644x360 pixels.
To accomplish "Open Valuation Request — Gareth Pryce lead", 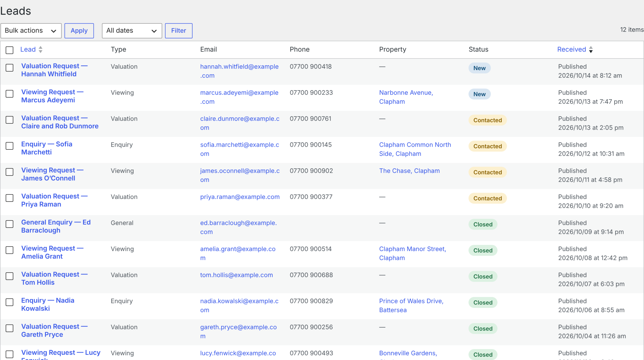I will point(54,330).
